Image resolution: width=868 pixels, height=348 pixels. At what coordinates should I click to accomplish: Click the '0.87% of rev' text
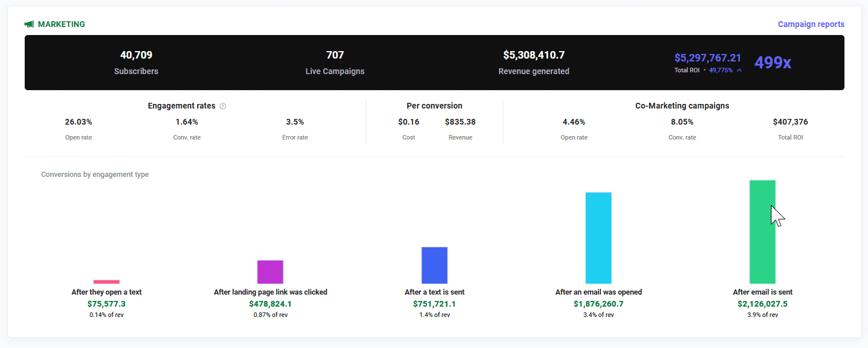271,315
